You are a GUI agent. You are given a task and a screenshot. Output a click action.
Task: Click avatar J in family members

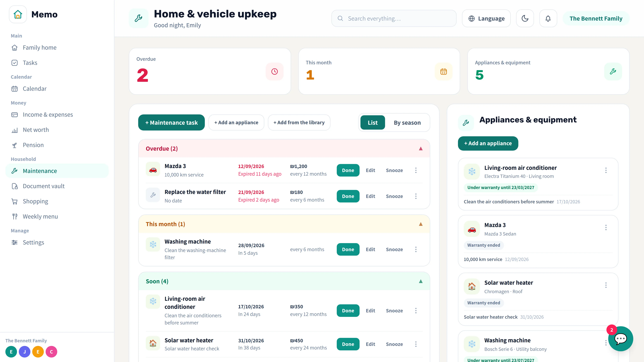(24, 352)
